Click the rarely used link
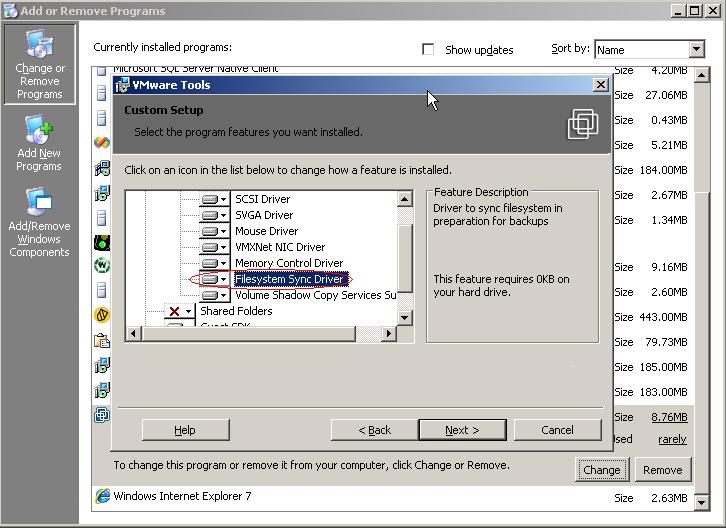 coord(672,439)
